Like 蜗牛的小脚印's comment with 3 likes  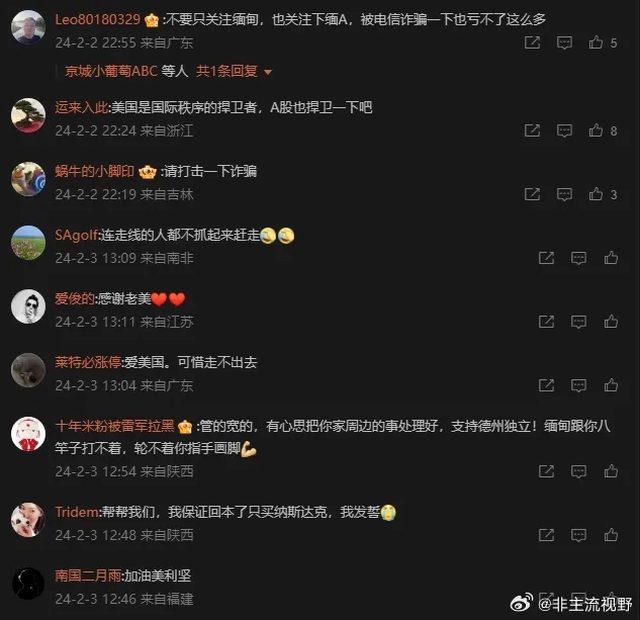(x=596, y=194)
